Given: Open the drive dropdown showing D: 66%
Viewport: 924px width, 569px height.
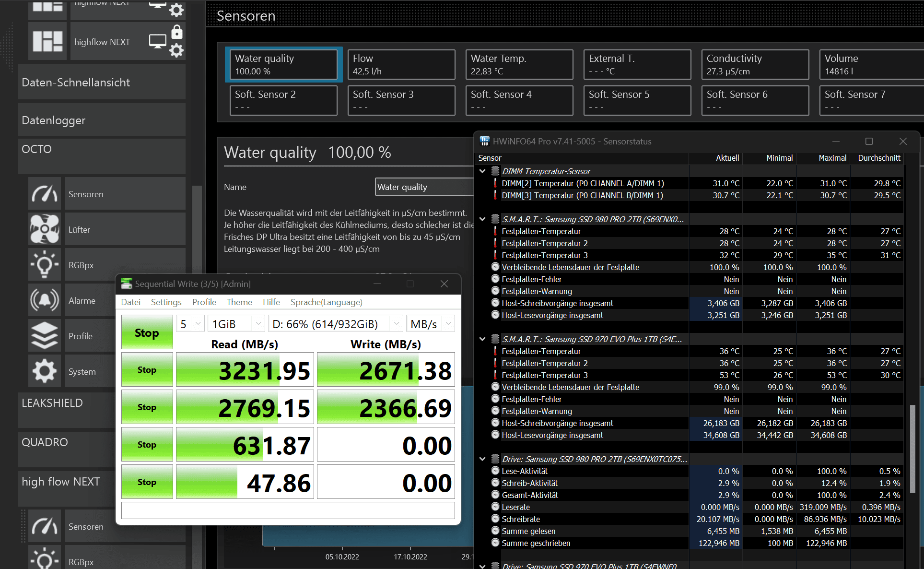Looking at the screenshot, I should [335, 324].
